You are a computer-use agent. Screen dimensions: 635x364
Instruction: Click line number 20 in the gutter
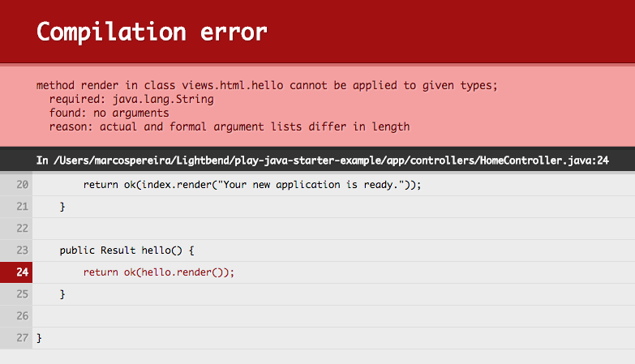22,185
